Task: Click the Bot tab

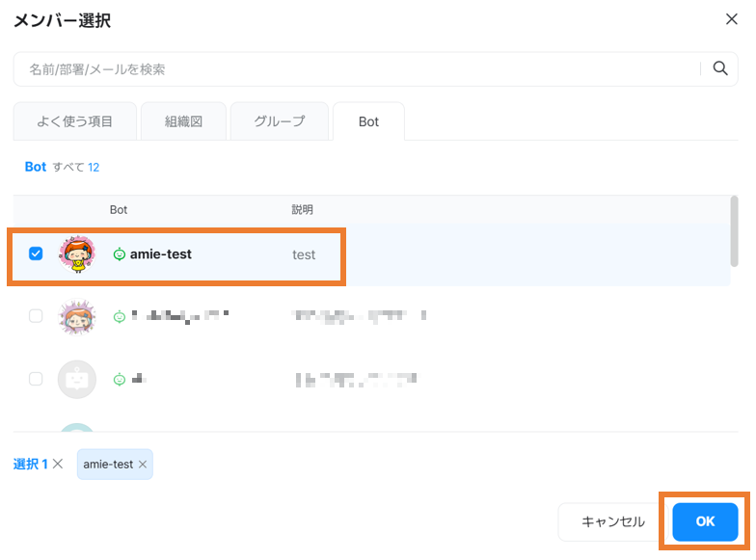Action: 368,122
